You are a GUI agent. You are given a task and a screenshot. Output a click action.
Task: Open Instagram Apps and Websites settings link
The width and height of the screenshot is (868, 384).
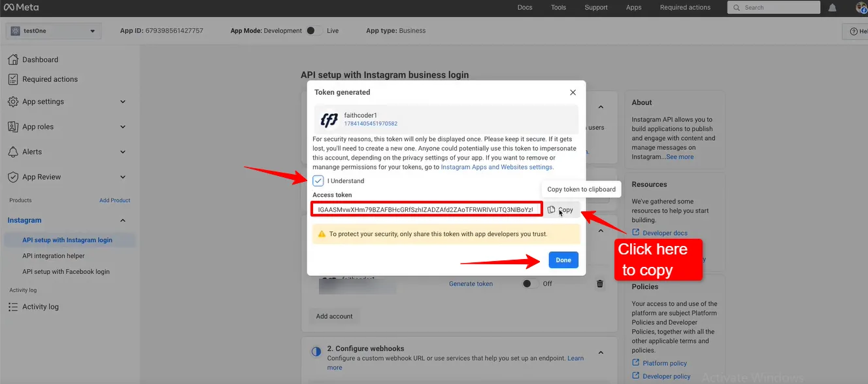tap(497, 167)
